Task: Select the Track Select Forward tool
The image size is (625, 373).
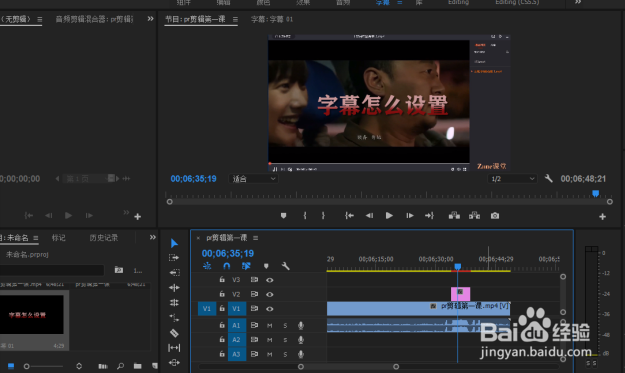Action: point(174,258)
